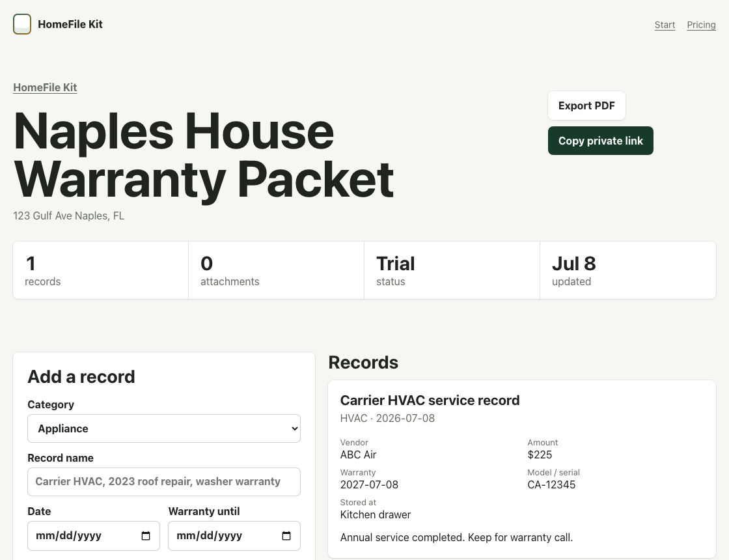
Task: Open calendar picker in Date field
Action: pos(146,536)
